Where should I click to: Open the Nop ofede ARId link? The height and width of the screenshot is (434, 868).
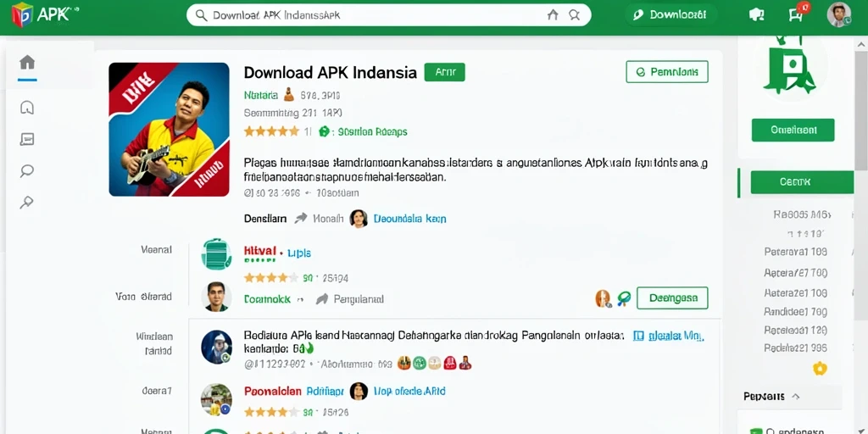(409, 392)
